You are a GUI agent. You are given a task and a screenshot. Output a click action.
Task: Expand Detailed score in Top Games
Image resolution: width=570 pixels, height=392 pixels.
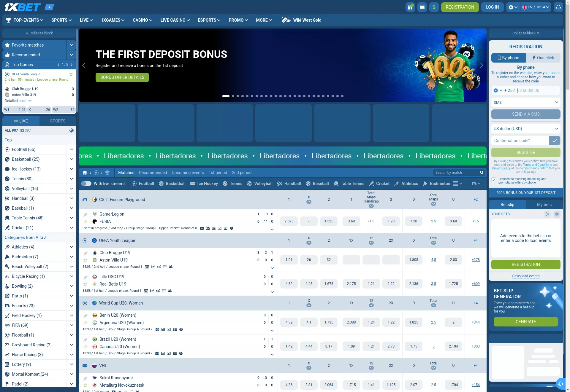click(x=18, y=101)
